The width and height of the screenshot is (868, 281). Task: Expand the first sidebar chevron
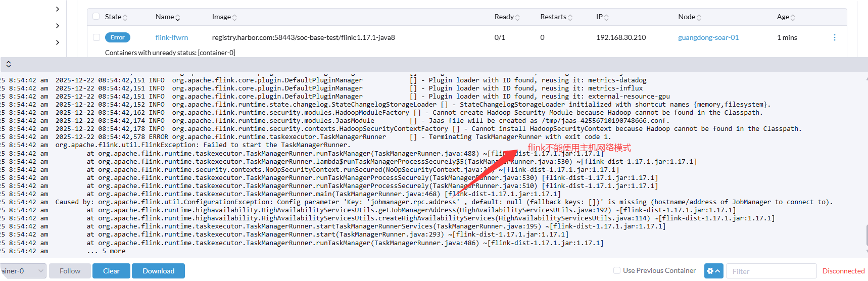pos(57,9)
